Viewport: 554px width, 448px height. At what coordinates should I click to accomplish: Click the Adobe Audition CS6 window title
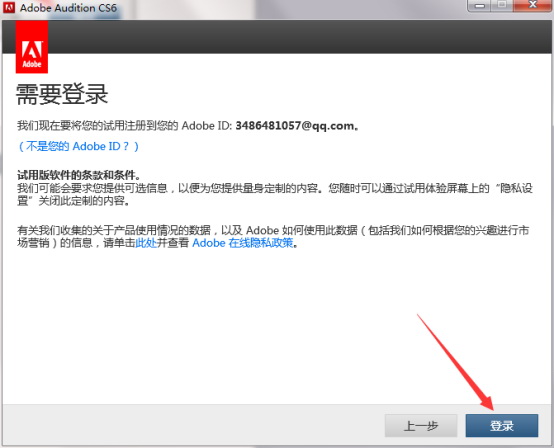pyautogui.click(x=68, y=7)
